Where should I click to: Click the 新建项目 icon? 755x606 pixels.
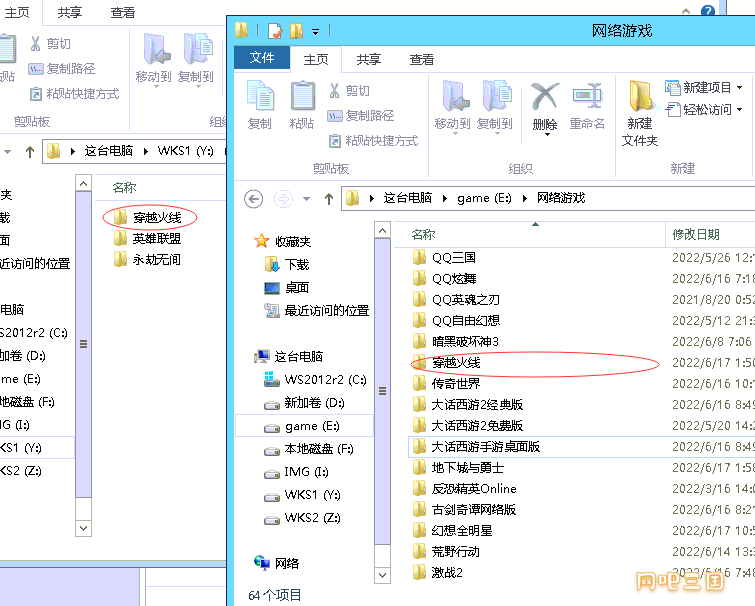[672, 87]
